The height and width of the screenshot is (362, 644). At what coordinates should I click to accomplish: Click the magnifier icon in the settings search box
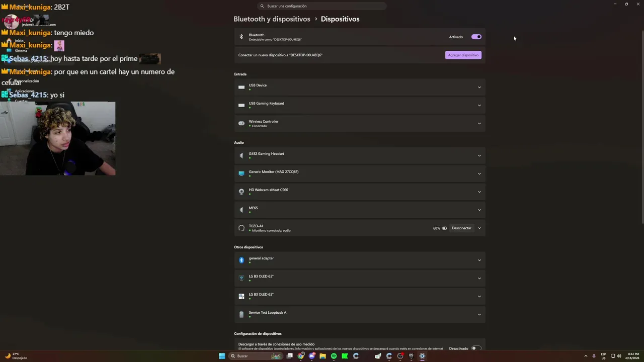(262, 6)
